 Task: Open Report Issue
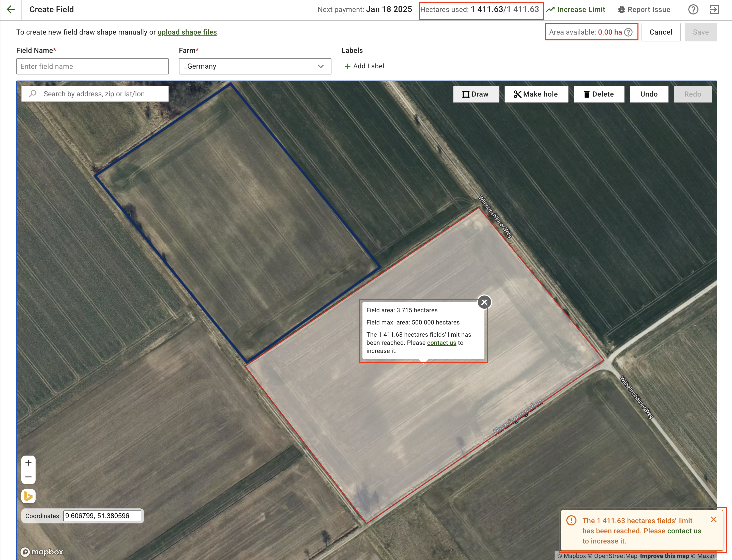(x=644, y=9)
